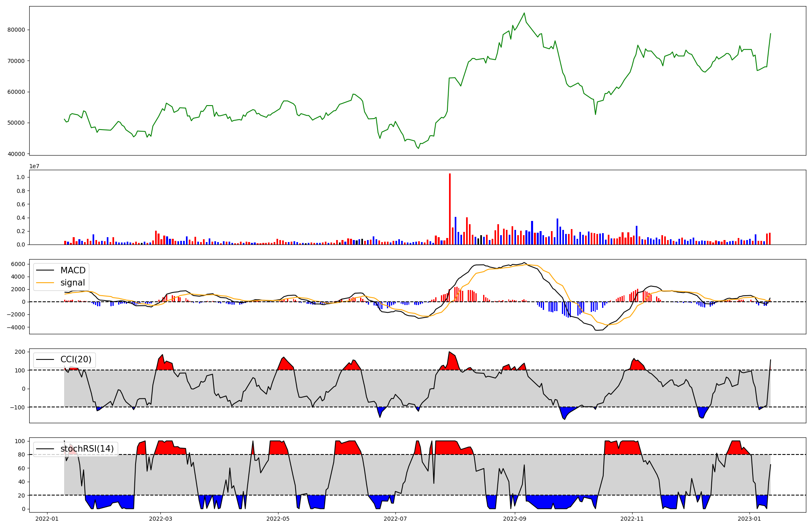Image resolution: width=812 pixels, height=528 pixels.
Task: Click the 2022-11 date tick label
Action: point(632,519)
